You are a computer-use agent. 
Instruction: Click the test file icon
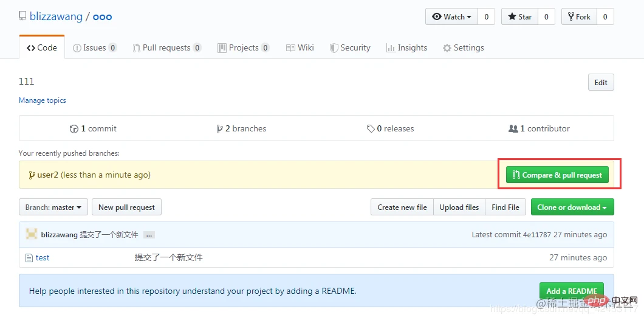coord(29,258)
